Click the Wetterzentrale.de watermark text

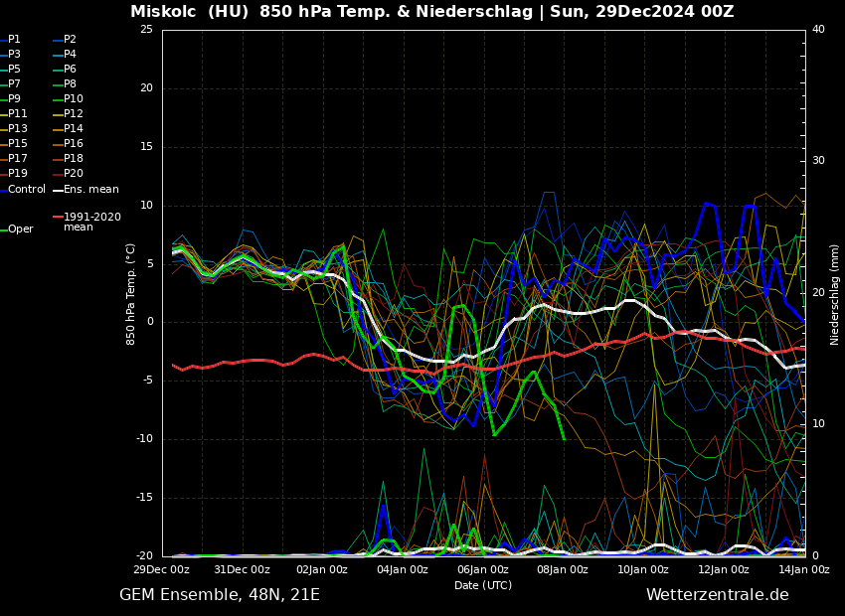(x=717, y=595)
